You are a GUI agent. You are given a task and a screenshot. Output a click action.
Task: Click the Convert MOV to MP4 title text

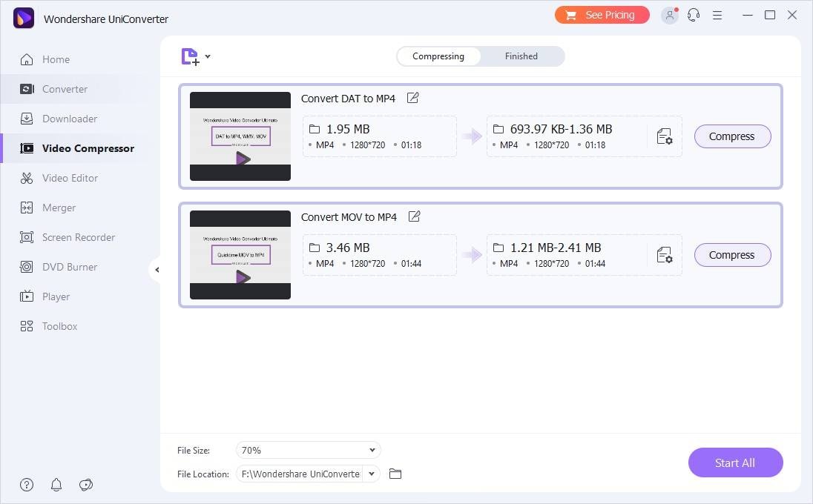(349, 217)
